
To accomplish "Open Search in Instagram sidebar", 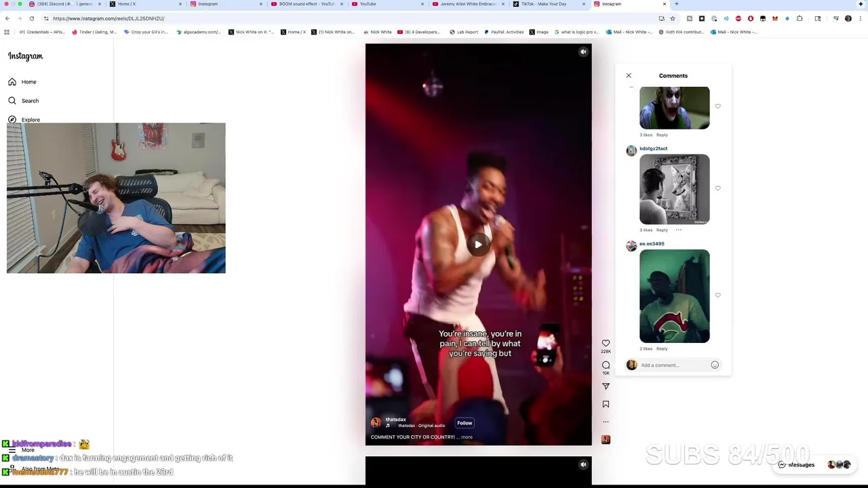I will coord(23,100).
